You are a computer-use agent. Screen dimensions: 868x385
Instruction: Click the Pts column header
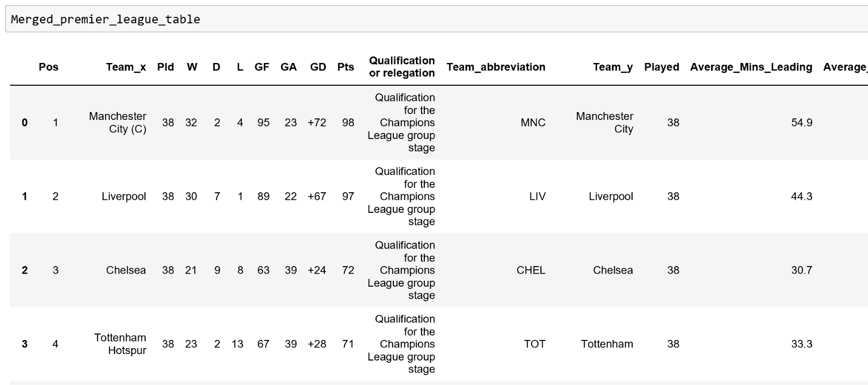[x=346, y=67]
